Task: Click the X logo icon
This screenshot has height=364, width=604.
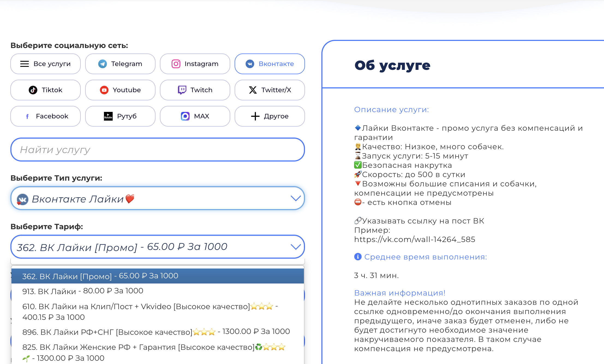Action: tap(253, 90)
